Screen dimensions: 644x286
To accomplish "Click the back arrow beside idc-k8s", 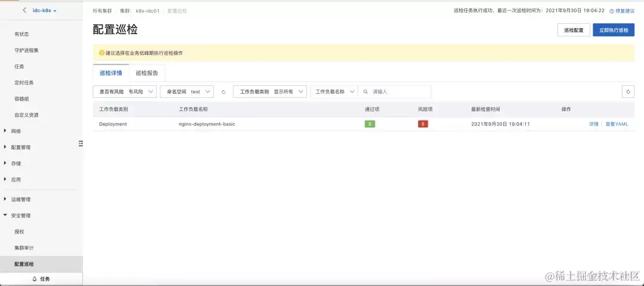I will pos(24,10).
